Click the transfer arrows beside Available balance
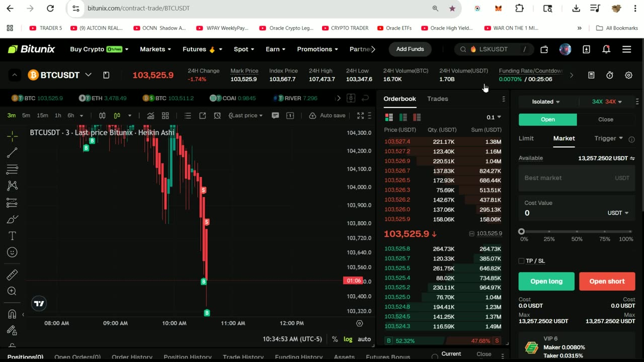 (x=632, y=158)
